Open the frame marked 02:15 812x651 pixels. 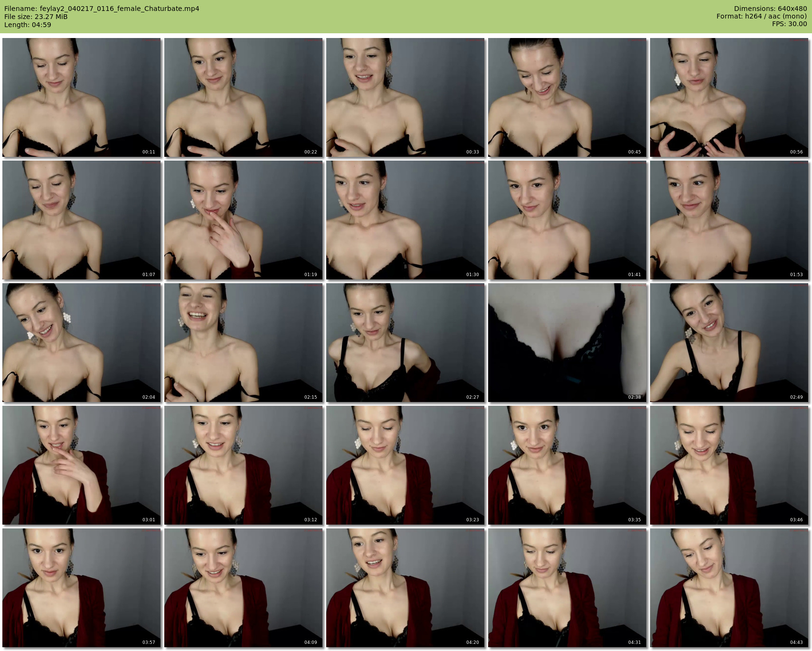(x=244, y=343)
